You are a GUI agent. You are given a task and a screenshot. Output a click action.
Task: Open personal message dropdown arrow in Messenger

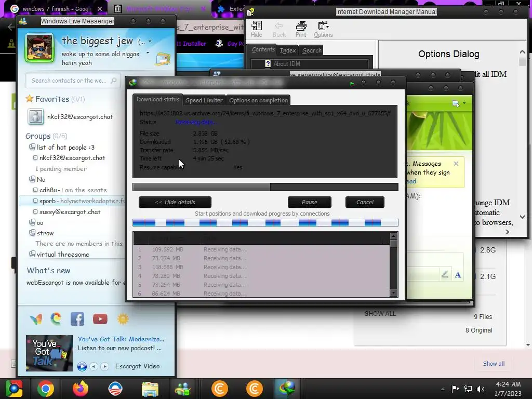pos(148,53)
